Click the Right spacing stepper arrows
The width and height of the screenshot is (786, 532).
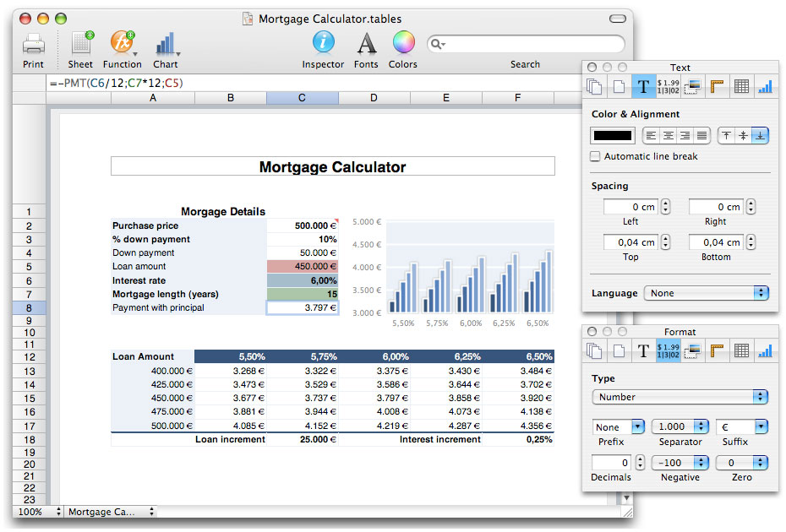pyautogui.click(x=751, y=206)
